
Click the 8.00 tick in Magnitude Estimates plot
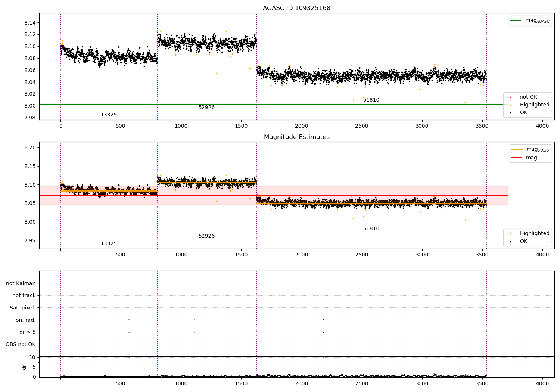pos(29,222)
